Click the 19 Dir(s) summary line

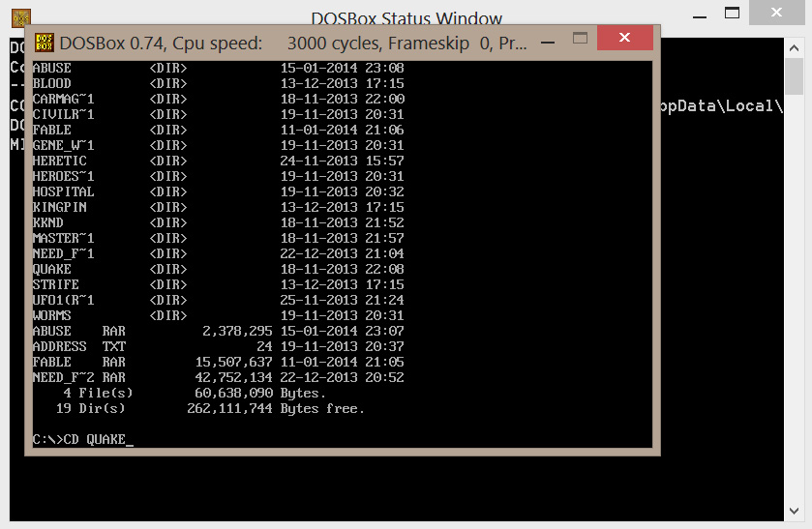pos(210,409)
